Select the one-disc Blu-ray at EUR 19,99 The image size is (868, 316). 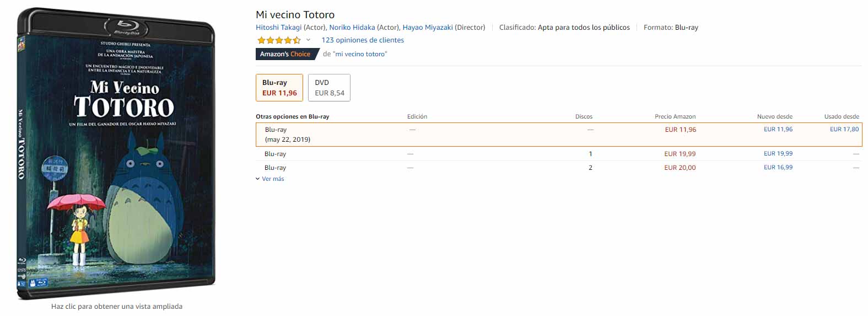click(x=680, y=154)
